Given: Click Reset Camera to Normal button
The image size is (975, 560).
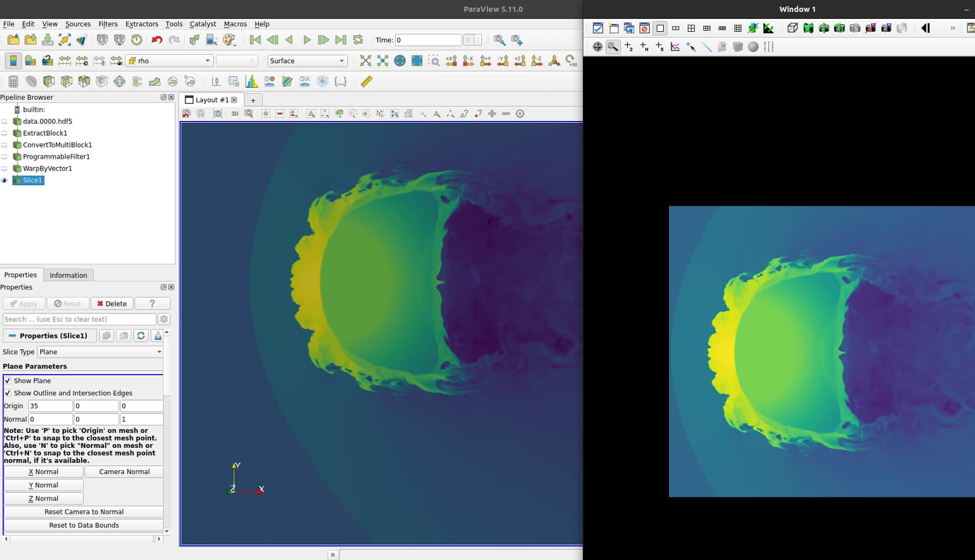Looking at the screenshot, I should (x=84, y=512).
